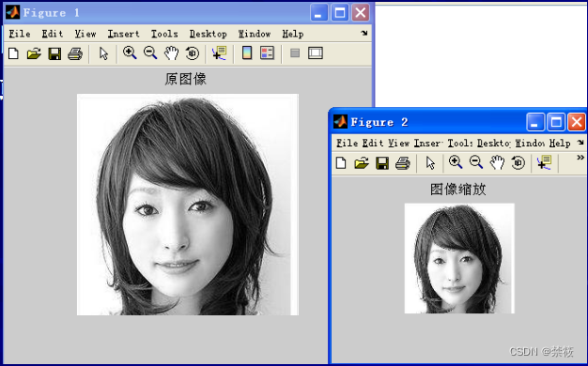Screen dimensions: 588x366
Task: Click New Figure icon in Figure 1
Action: pos(13,53)
